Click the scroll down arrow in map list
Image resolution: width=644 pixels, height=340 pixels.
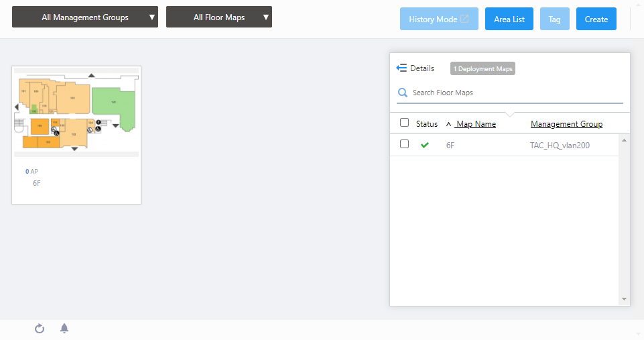click(624, 299)
